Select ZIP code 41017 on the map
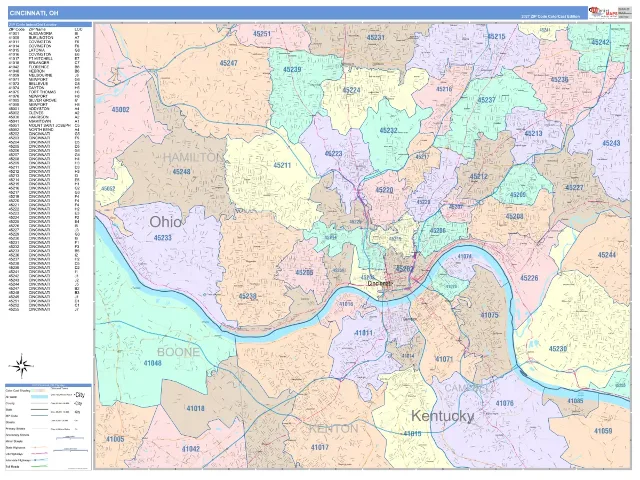Image resolution: width=640 pixels, height=480 pixels. click(x=320, y=447)
